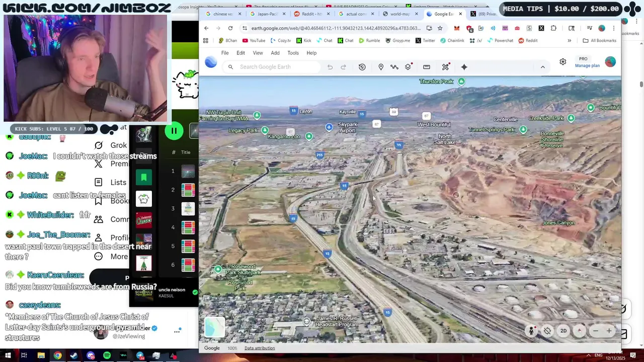
Task: Open All Bookmarks folder
Action: pyautogui.click(x=599, y=41)
